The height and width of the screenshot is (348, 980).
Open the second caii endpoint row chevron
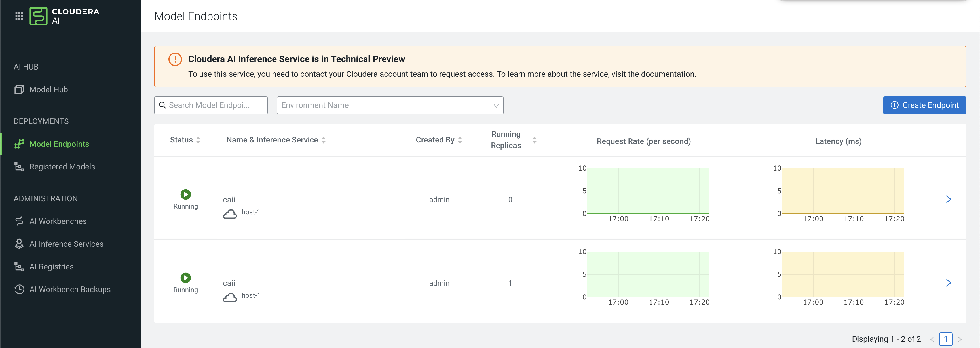coord(949,283)
